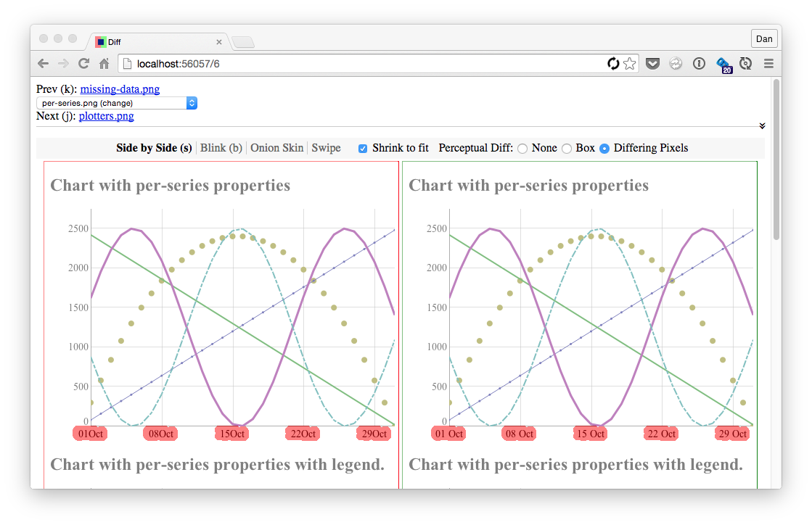
Task: Click the page vertical scrollbar
Action: click(x=776, y=160)
